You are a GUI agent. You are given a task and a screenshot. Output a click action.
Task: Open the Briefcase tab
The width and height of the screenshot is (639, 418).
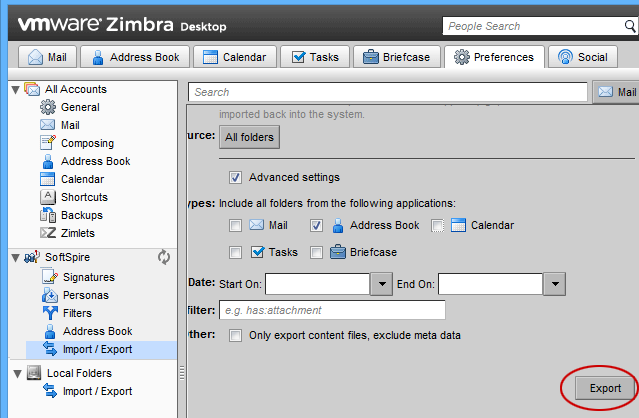click(397, 57)
